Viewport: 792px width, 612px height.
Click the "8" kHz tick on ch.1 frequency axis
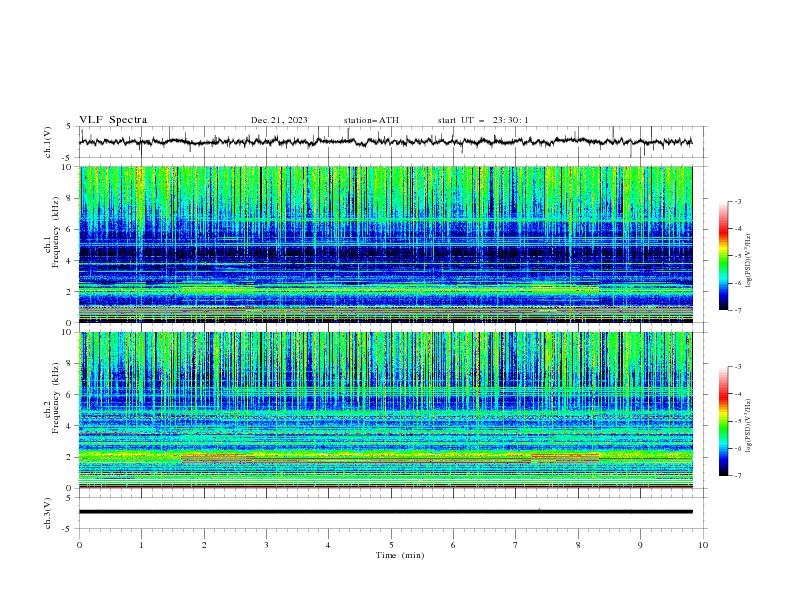click(x=70, y=198)
